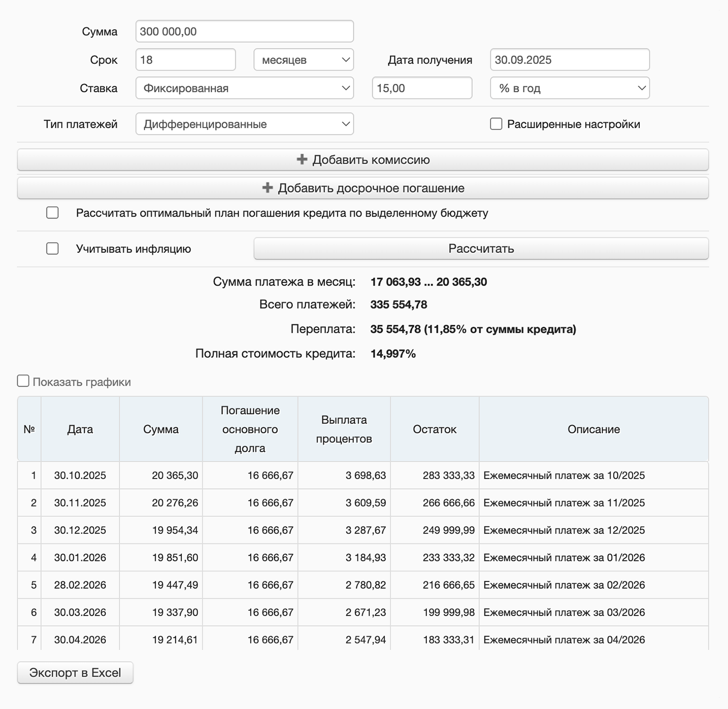Viewport: 728px width, 709px height.
Task: Expand the Фиксированная rate type dropdown
Action: (244, 88)
